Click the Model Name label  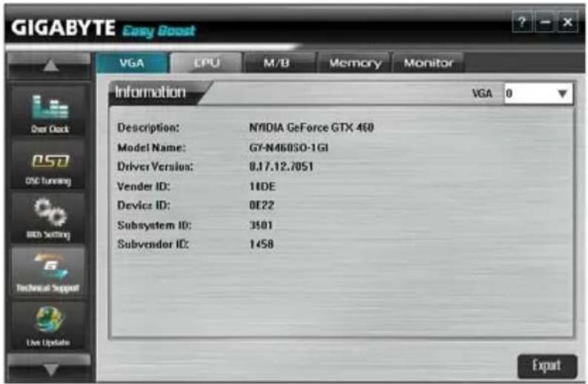coord(151,148)
